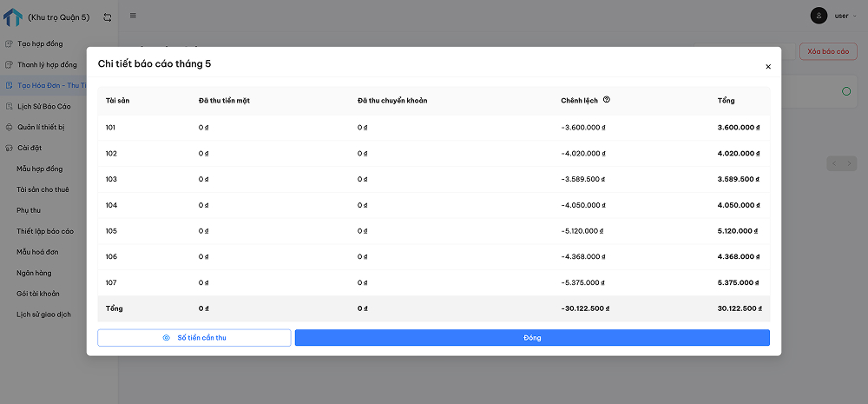This screenshot has height=404, width=868.
Task: Click the Cài đặt sidebar icon
Action: [9, 148]
